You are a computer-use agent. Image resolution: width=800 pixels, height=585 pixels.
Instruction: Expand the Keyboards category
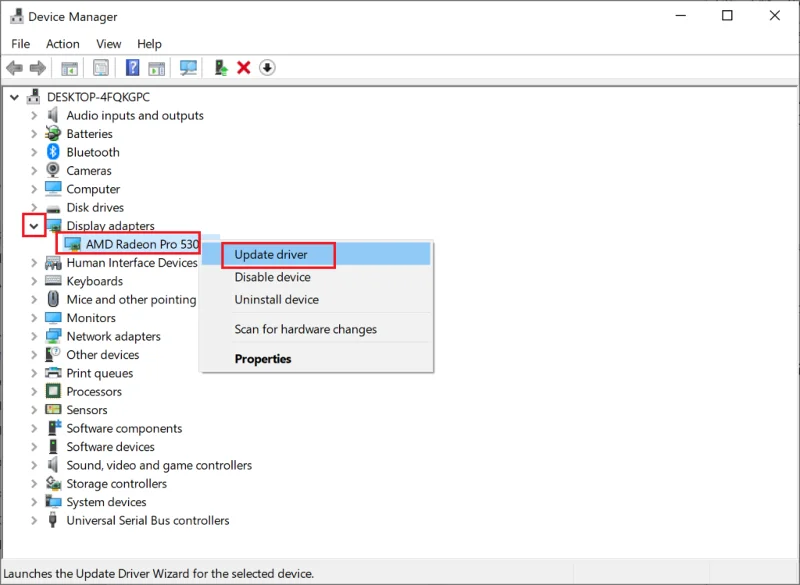pyautogui.click(x=34, y=281)
